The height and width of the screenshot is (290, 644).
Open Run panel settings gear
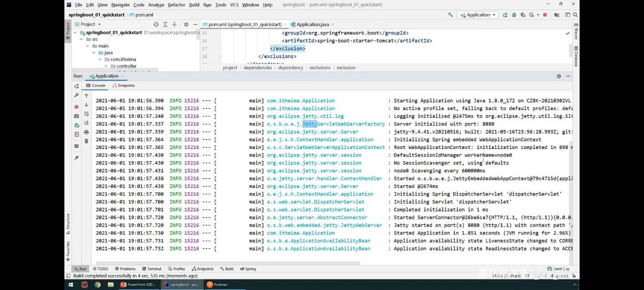pyautogui.click(x=558, y=76)
